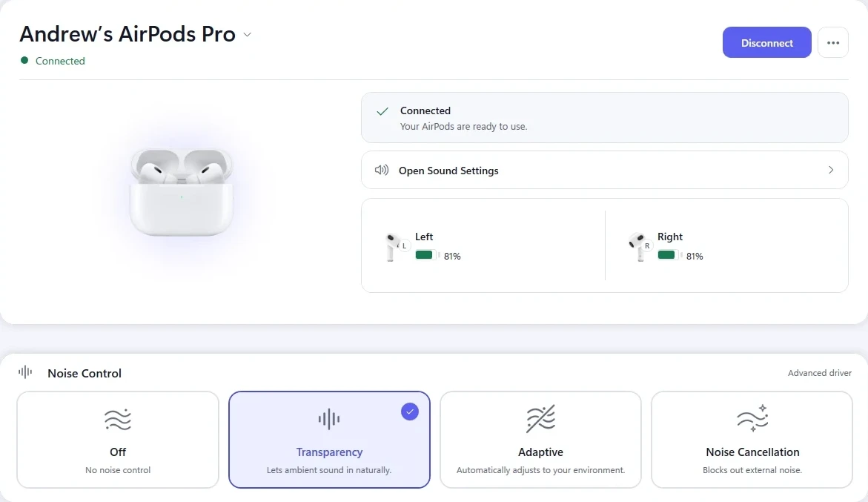Image resolution: width=868 pixels, height=502 pixels.
Task: Click the Transparency sound bars icon
Action: (x=329, y=419)
